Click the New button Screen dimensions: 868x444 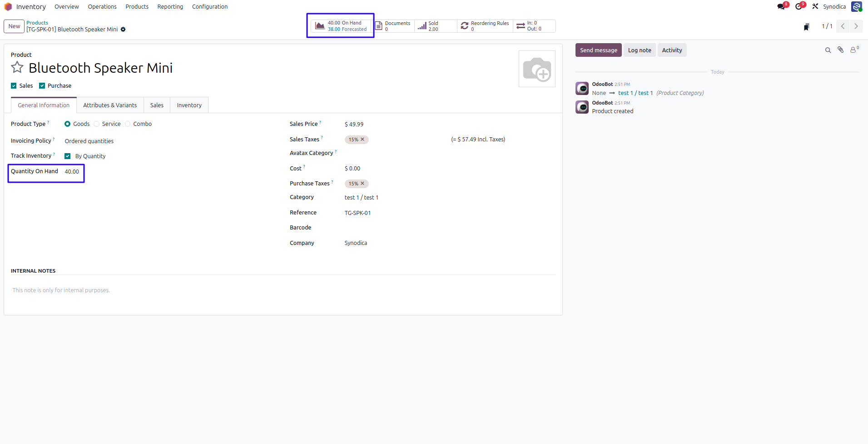point(14,26)
